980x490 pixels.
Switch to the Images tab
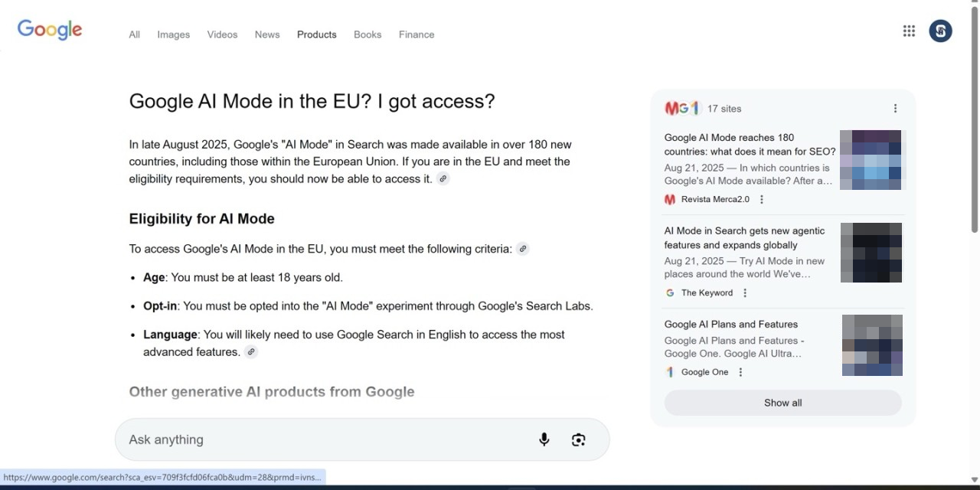click(x=173, y=34)
